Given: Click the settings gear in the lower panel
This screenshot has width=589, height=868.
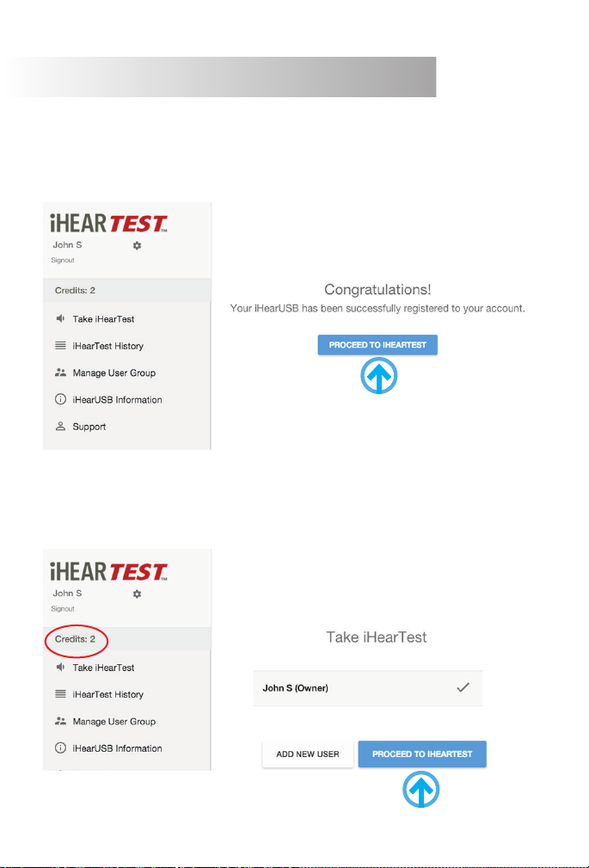Looking at the screenshot, I should (137, 594).
